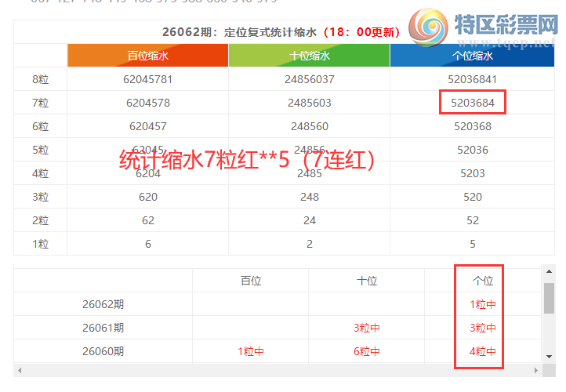Click the 5粒 row label
Viewport: 566px width, 392px height.
(41, 150)
